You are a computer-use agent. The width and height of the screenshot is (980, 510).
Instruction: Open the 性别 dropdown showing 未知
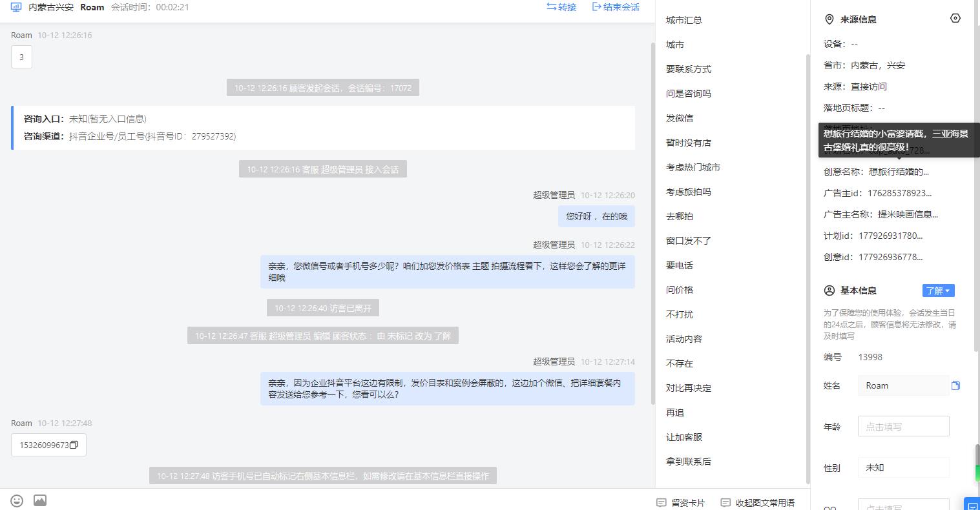click(904, 467)
